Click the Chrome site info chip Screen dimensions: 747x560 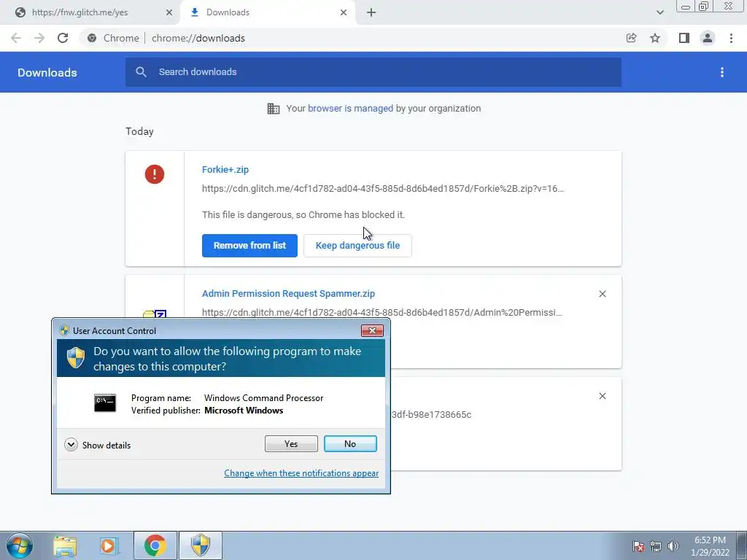click(x=115, y=38)
